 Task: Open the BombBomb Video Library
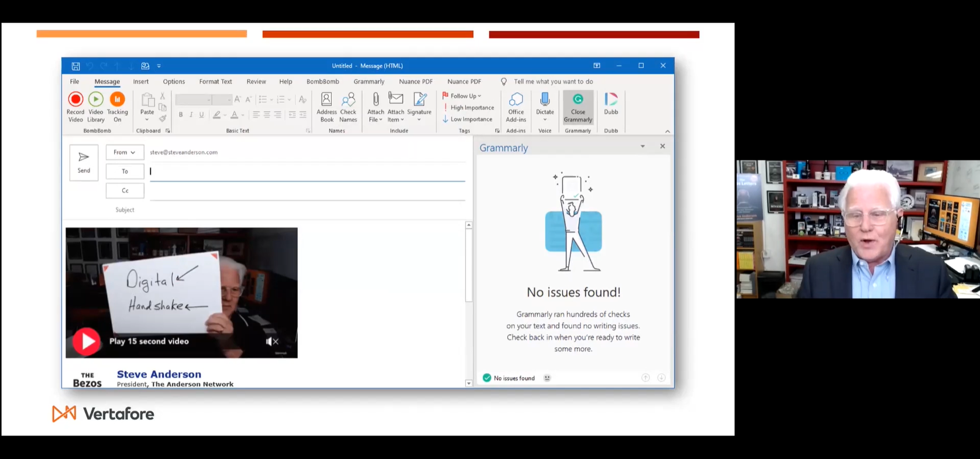pos(96,100)
